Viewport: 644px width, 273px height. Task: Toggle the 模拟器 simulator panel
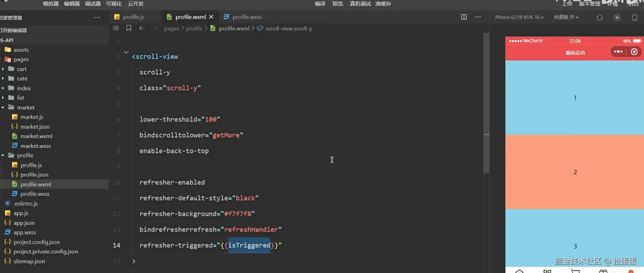(x=51, y=4)
